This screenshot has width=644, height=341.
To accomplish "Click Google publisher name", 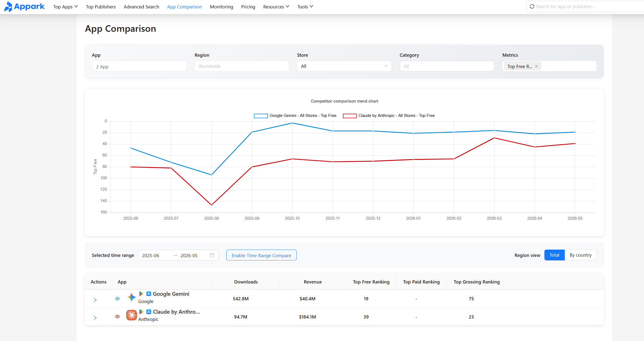I will click(x=146, y=301).
